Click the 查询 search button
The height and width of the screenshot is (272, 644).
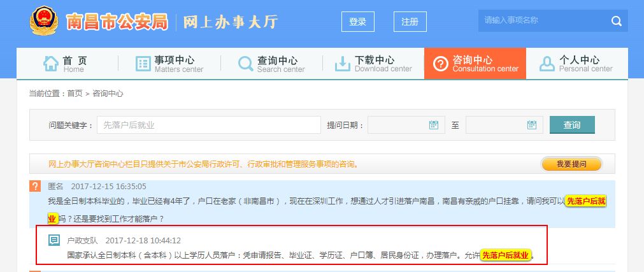click(x=572, y=125)
